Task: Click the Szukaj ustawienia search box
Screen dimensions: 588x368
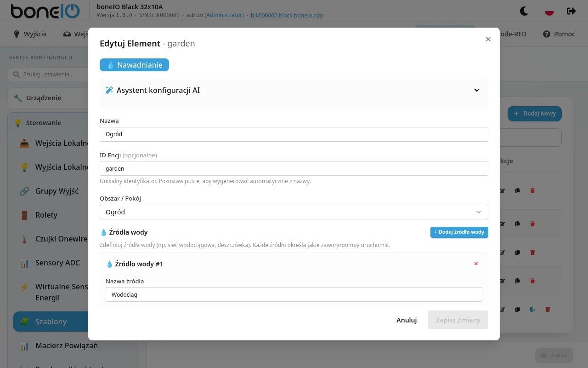Action: [x=48, y=74]
